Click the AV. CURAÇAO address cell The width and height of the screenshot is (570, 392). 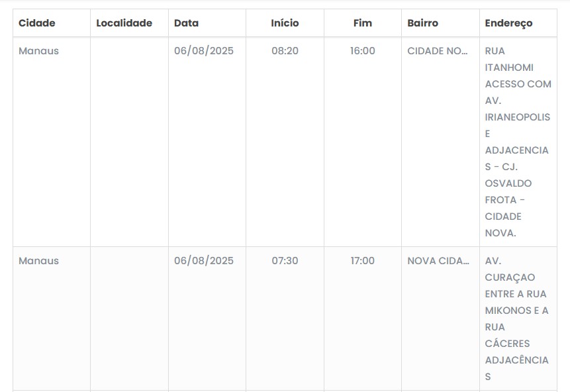click(517, 318)
